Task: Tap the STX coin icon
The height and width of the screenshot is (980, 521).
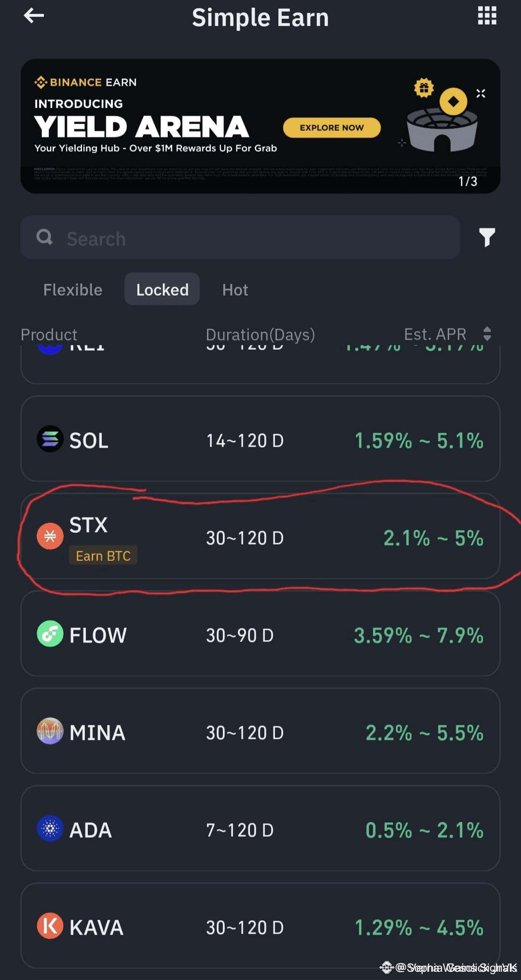Action: 50,536
